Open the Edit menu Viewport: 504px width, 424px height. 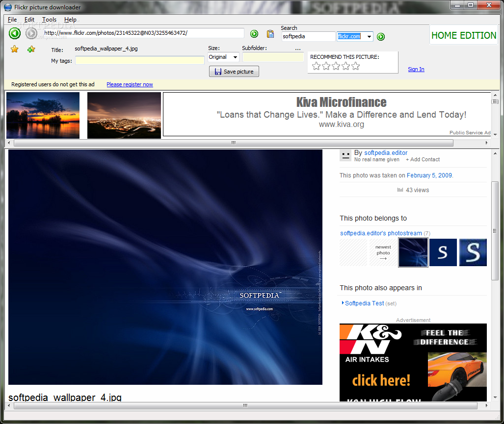click(x=29, y=20)
